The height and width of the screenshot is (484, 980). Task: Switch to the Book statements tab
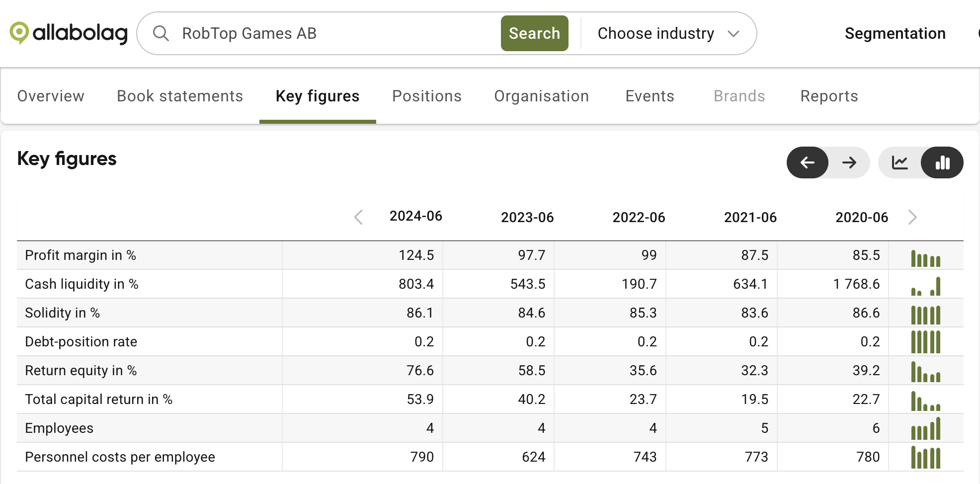180,96
